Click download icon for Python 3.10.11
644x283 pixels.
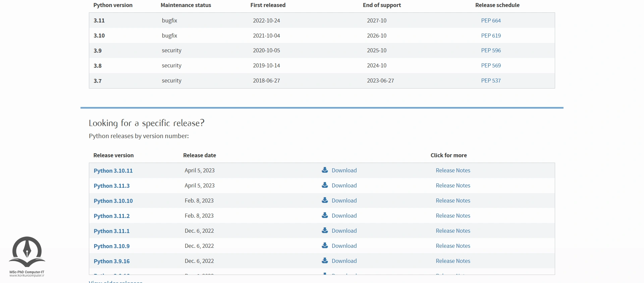(325, 170)
